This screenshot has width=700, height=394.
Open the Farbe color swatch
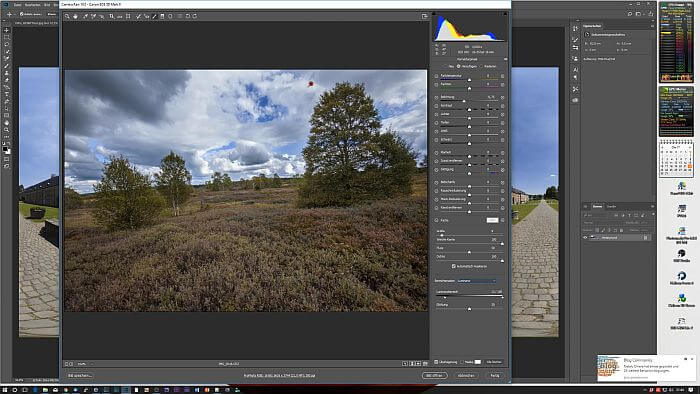492,220
